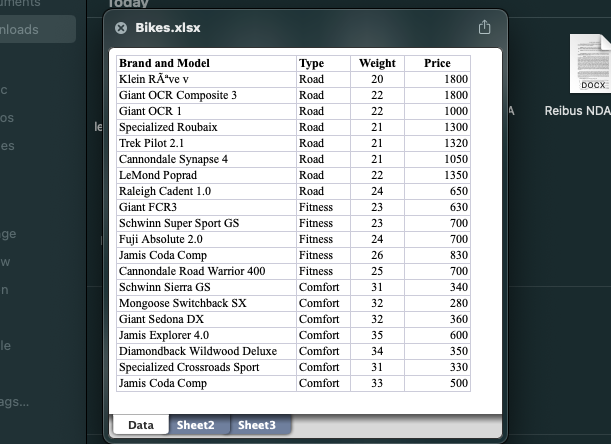Click the Type column header
Viewport: 611px width, 444px height.
point(323,63)
